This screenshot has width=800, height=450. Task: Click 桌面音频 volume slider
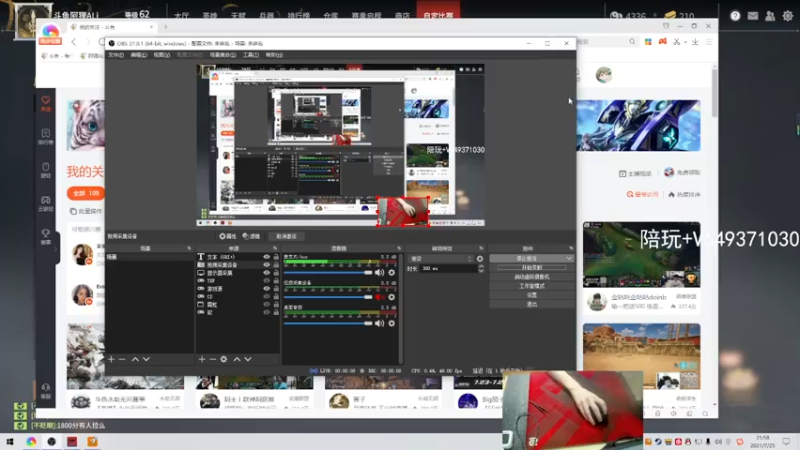click(328, 323)
